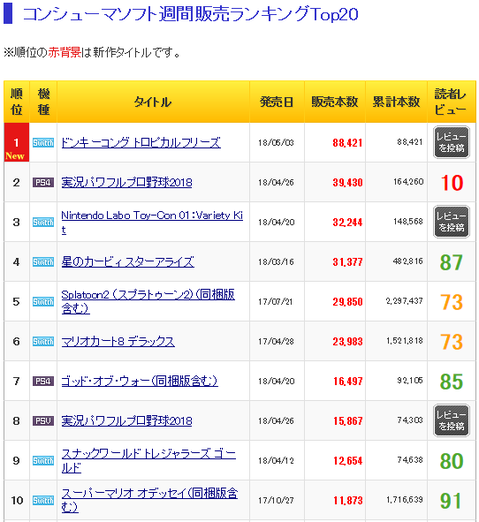Click the sales figure 12,654
Image resolution: width=479 pixels, height=522 pixels.
pyautogui.click(x=348, y=461)
